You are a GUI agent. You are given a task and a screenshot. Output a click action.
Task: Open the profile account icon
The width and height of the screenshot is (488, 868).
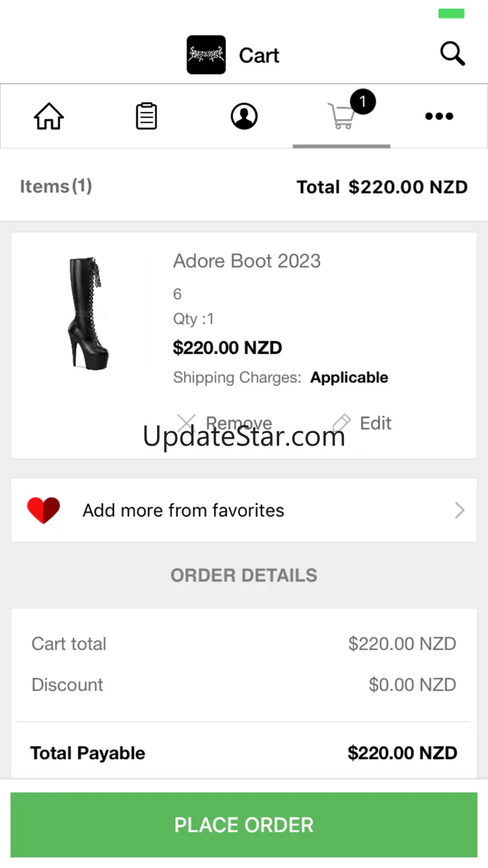(x=244, y=116)
